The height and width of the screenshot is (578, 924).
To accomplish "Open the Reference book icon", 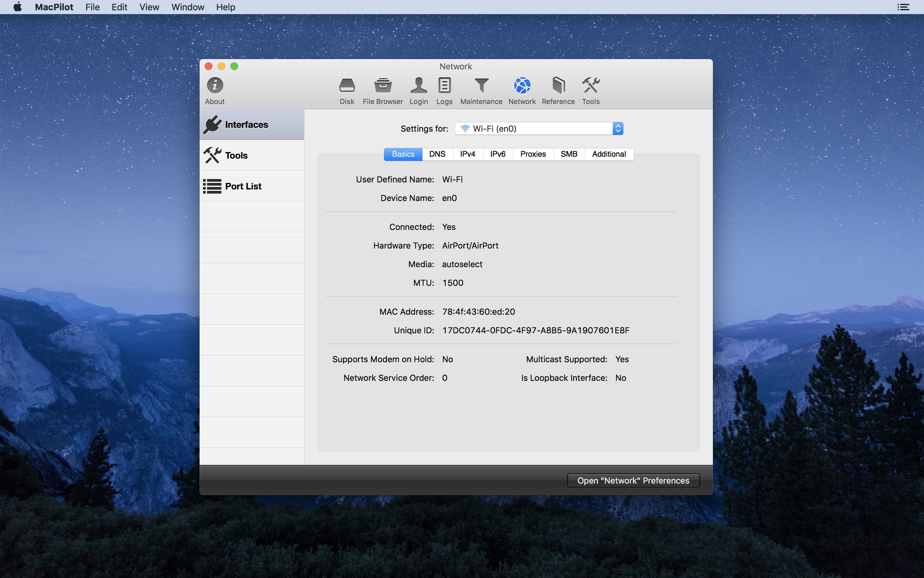I will point(558,86).
